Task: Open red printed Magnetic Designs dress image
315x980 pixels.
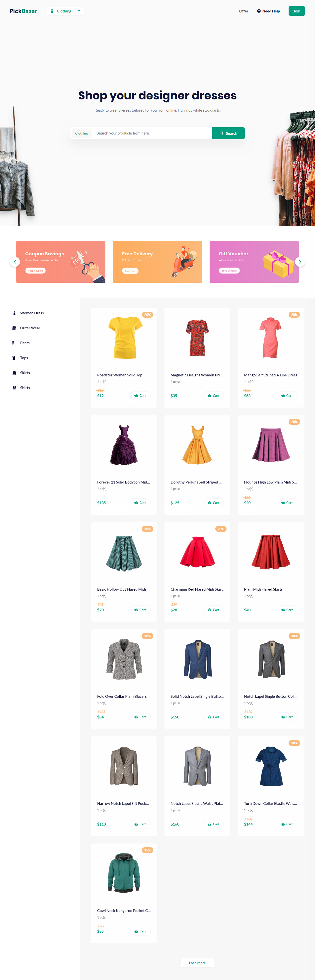Action: click(x=197, y=338)
